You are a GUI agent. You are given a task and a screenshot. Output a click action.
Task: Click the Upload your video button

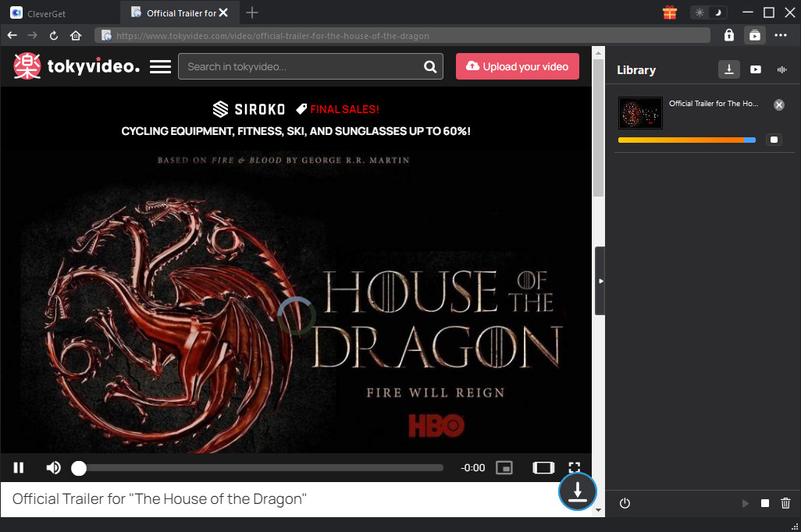(x=517, y=66)
